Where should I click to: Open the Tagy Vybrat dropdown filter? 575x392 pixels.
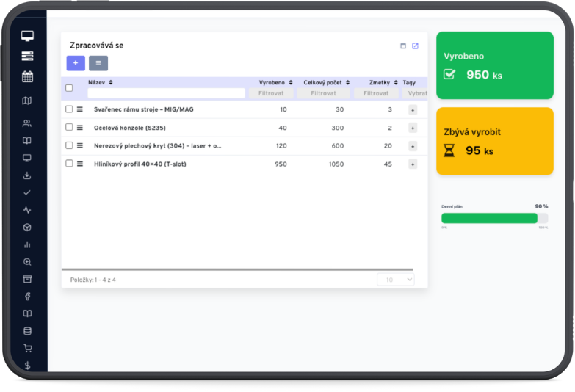click(416, 94)
